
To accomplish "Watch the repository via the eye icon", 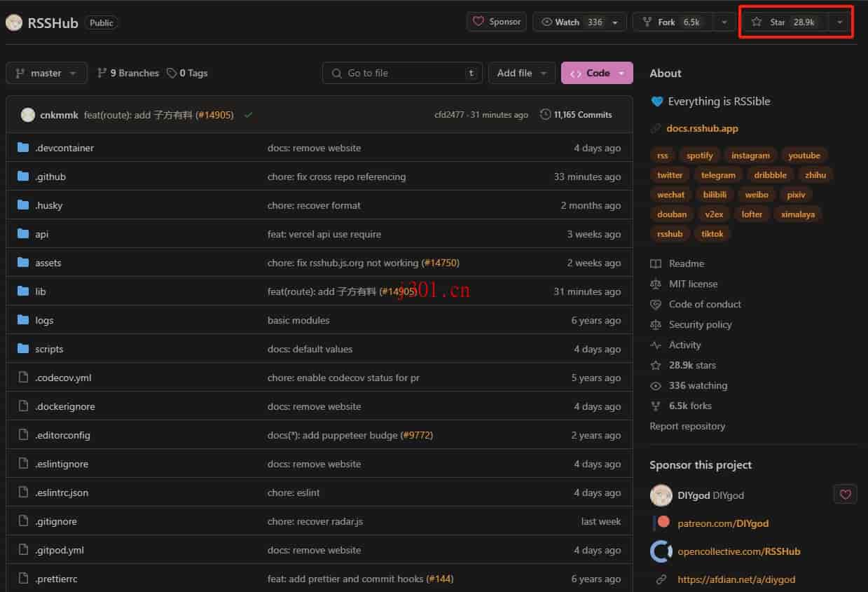I will pos(548,22).
